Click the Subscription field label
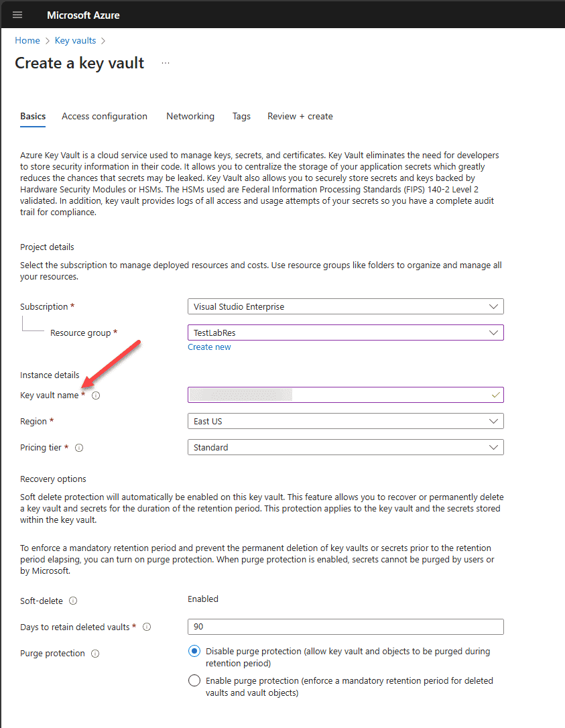The image size is (565, 728). pos(44,306)
